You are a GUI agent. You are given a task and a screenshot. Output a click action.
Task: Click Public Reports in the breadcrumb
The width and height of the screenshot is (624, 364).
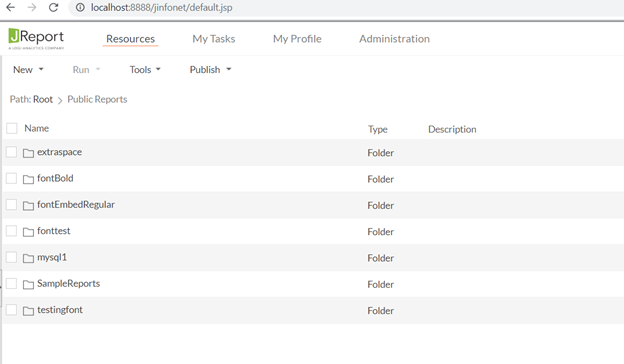tap(97, 99)
